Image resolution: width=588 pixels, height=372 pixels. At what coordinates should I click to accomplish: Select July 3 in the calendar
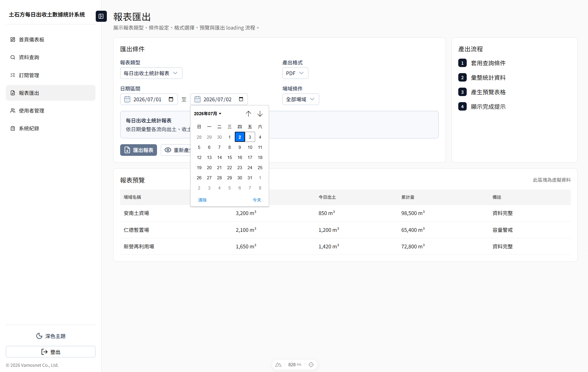click(250, 137)
